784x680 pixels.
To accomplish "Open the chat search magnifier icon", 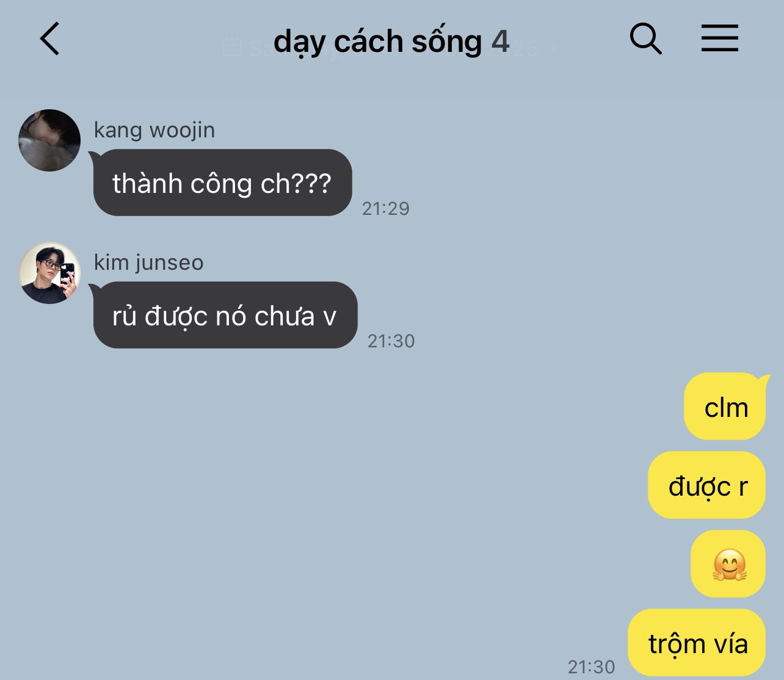I will pos(645,38).
